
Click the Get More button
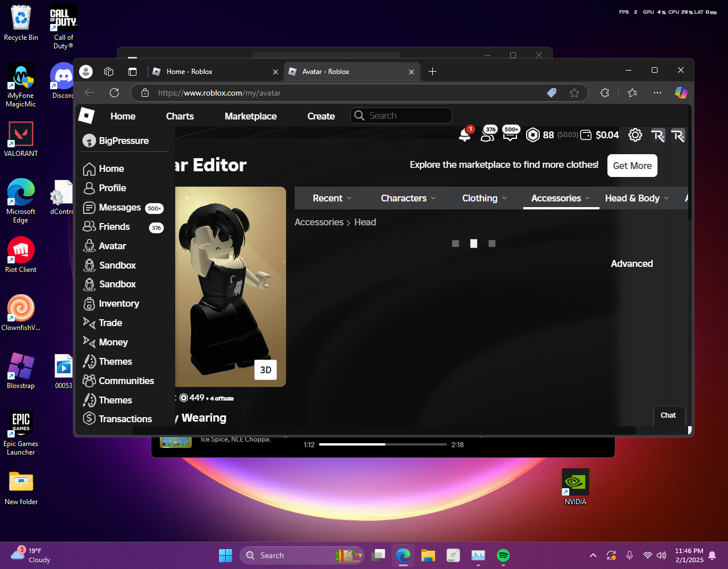coord(632,166)
